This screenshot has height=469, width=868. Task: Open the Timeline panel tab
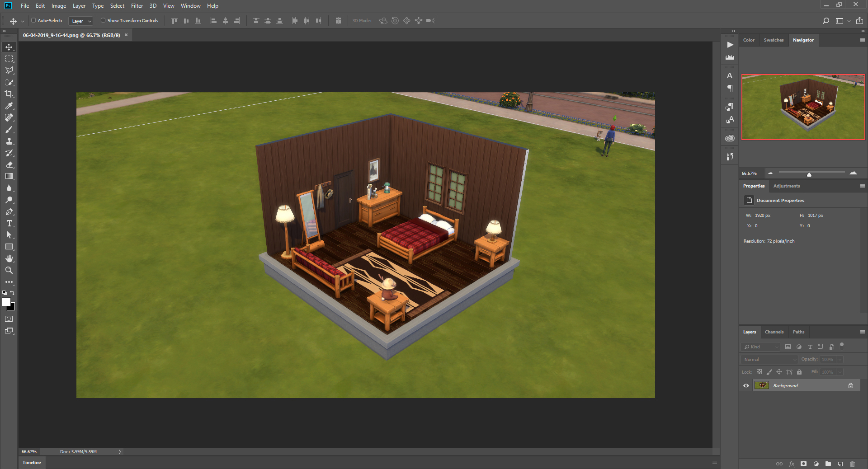pos(32,462)
